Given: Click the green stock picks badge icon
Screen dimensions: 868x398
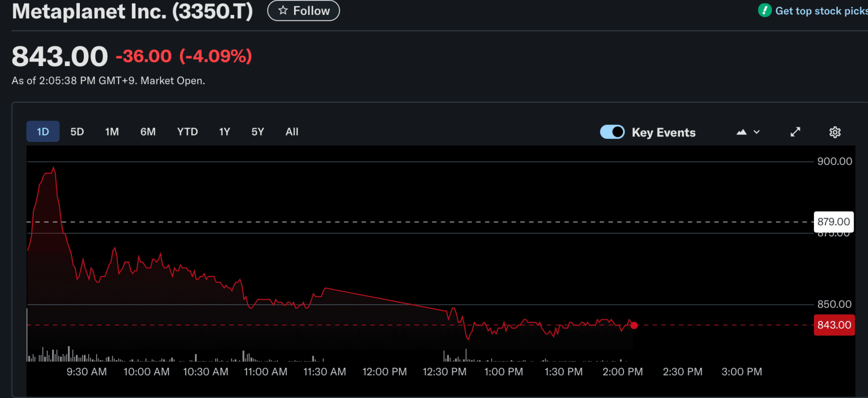Looking at the screenshot, I should pyautogui.click(x=764, y=10).
